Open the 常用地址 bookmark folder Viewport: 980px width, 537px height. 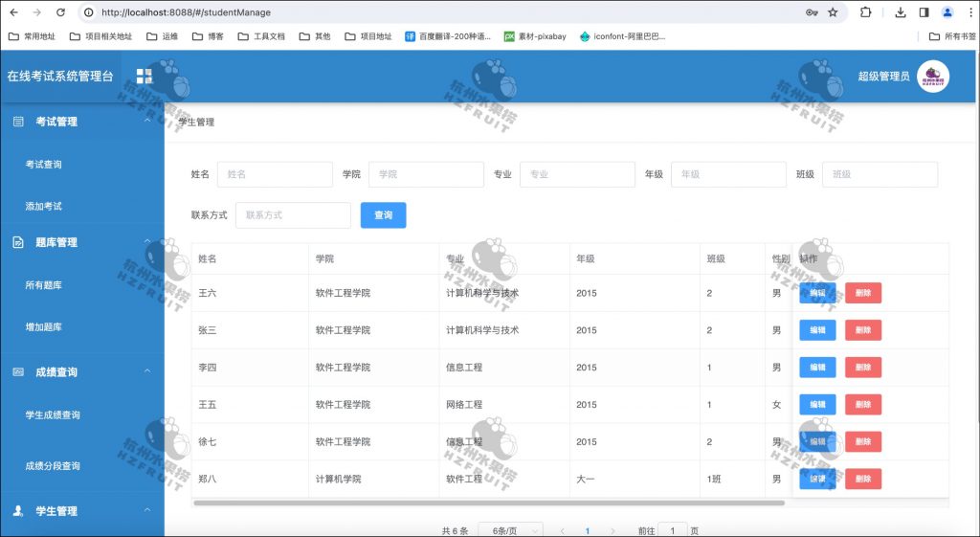32,36
